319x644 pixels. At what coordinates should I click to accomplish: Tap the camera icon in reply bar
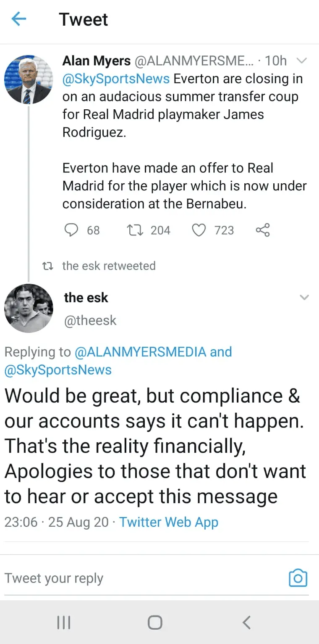[298, 578]
